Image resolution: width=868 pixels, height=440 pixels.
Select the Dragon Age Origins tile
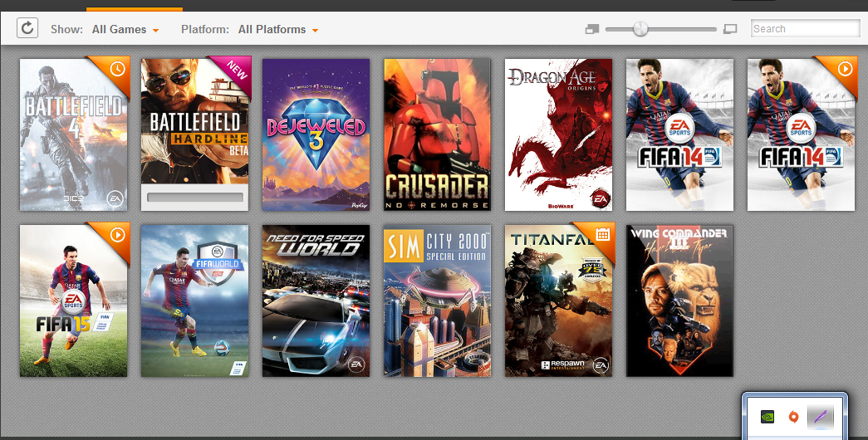pyautogui.click(x=558, y=134)
